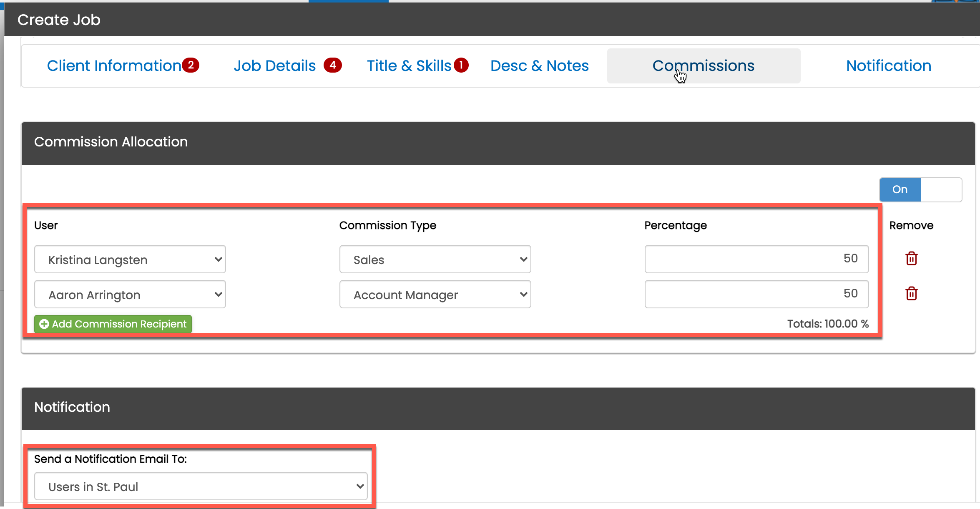Click the Commission Type column label
The height and width of the screenshot is (509, 980).
pyautogui.click(x=387, y=225)
